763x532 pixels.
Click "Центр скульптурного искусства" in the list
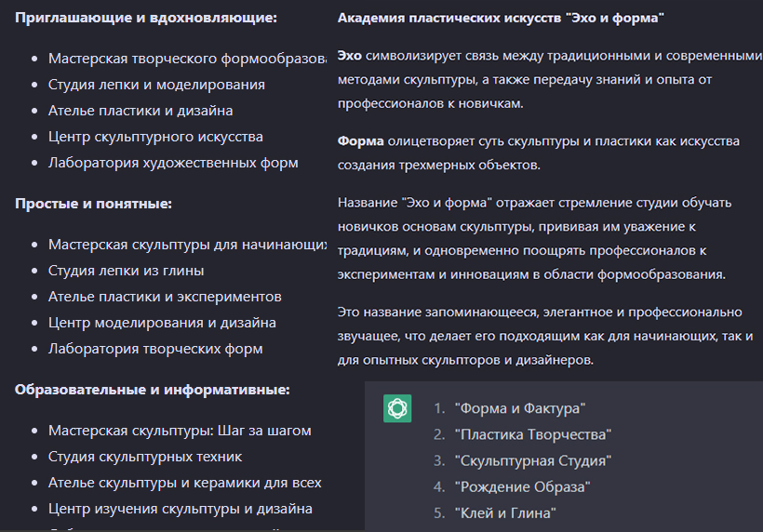click(x=155, y=137)
